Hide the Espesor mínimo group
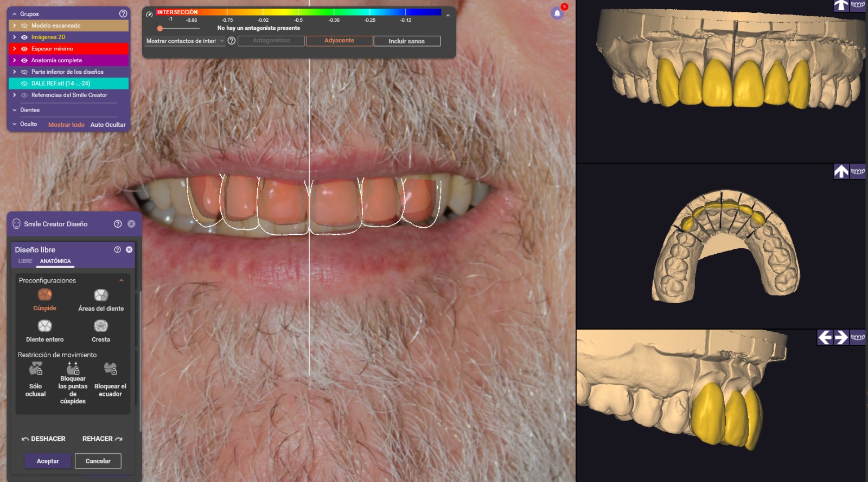 (24, 49)
